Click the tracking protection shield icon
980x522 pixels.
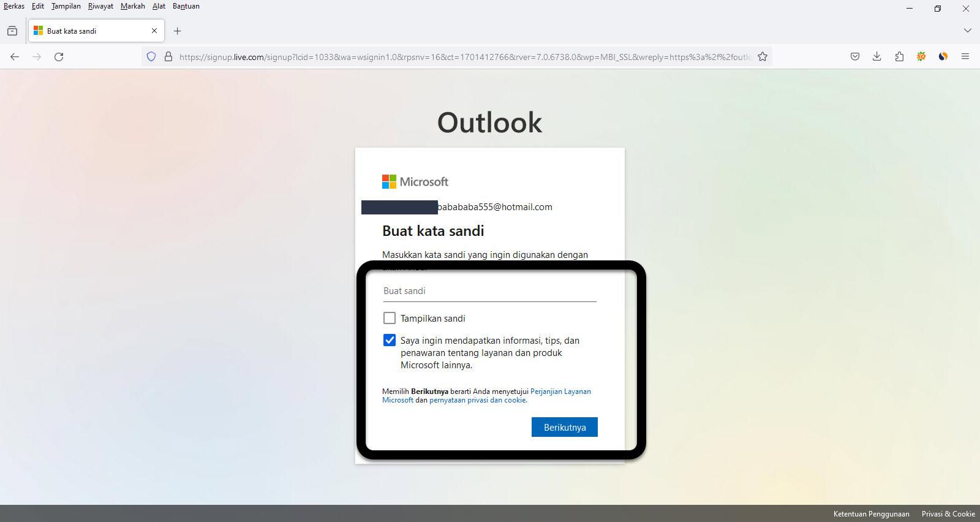151,57
